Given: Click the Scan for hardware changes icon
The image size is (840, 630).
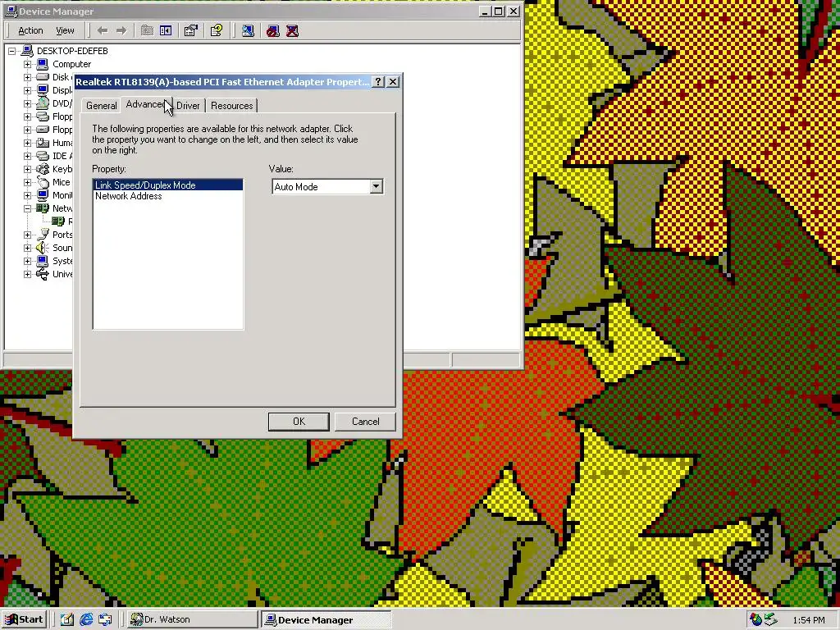Looking at the screenshot, I should click(x=248, y=30).
